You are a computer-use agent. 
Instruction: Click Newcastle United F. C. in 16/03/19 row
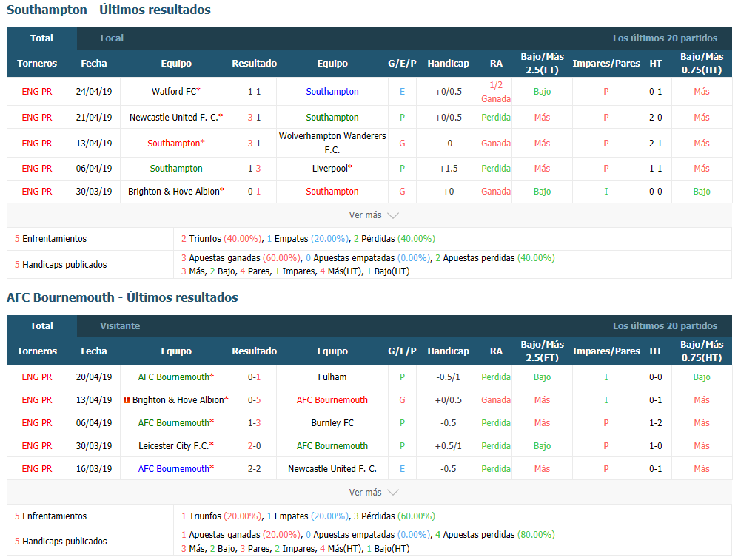click(332, 469)
